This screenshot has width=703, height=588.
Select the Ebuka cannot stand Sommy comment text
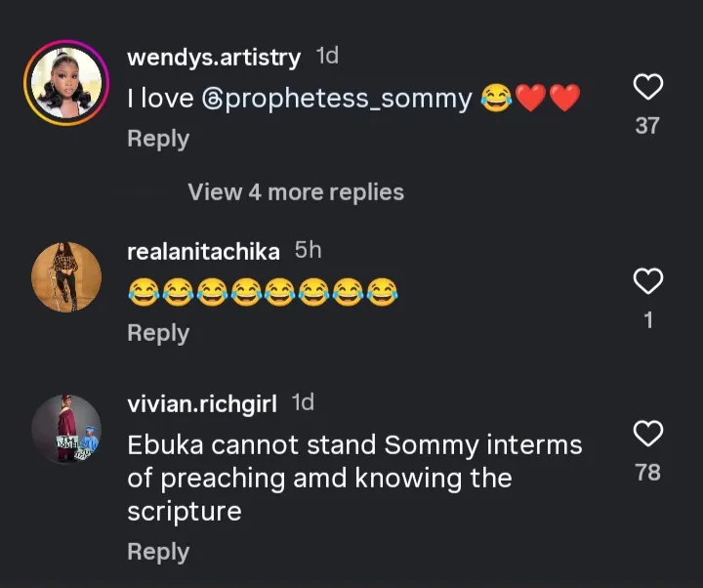353,479
